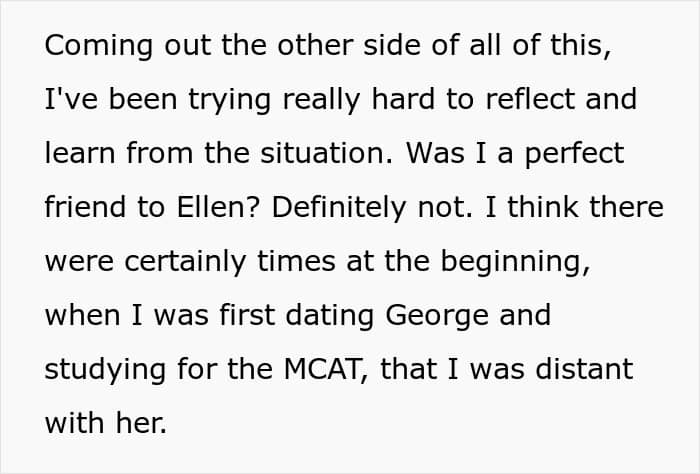Viewport: 700px width, 474px height.
Task: Place cursor on the word "Definitely"
Action: coord(339,208)
